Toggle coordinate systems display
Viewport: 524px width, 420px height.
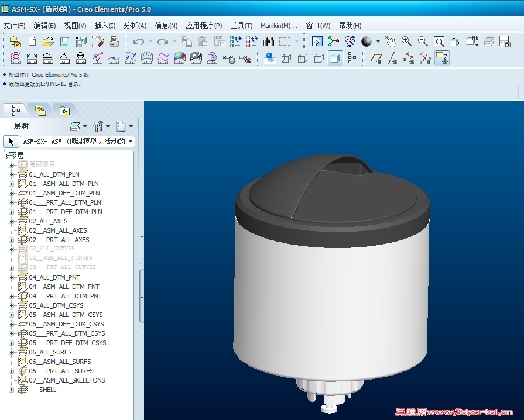coord(426,58)
